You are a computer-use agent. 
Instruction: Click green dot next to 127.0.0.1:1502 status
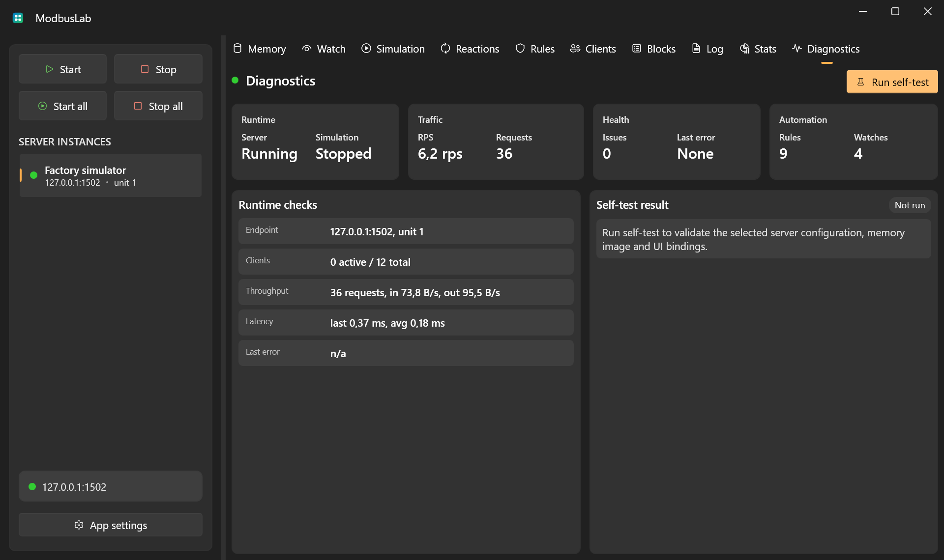[x=32, y=487]
